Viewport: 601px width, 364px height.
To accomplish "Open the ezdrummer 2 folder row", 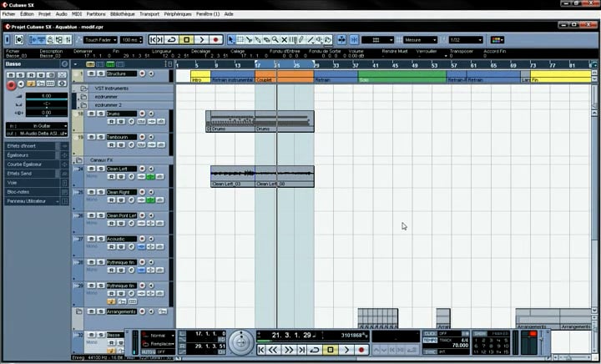I will pos(123,105).
